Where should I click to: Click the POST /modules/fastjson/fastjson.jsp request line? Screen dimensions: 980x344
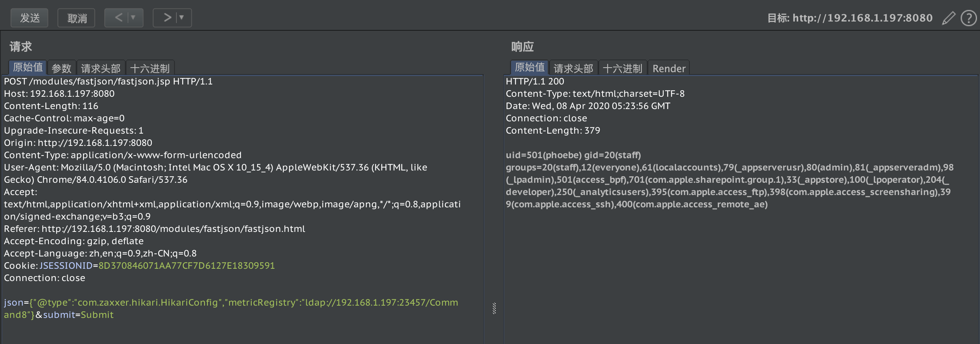(108, 81)
